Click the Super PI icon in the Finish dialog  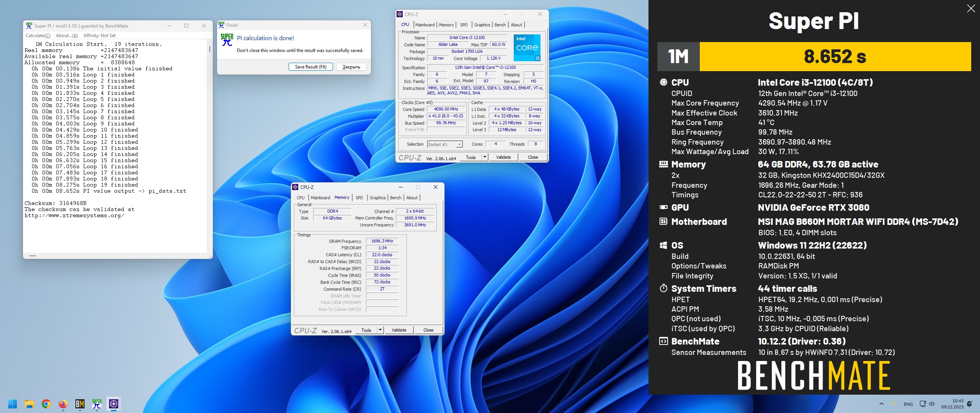tap(227, 39)
